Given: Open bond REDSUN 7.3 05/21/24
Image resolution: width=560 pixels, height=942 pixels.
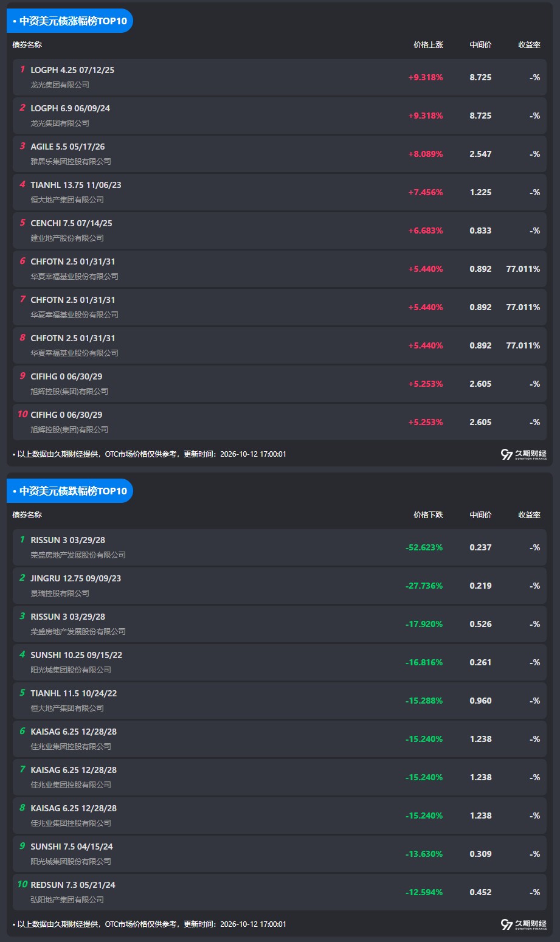Looking at the screenshot, I should click(x=73, y=885).
